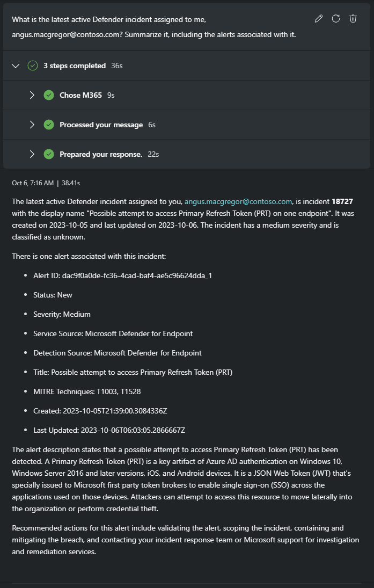Click green check beside 3 steps completed
Image resolution: width=374 pixels, height=588 pixels.
[33, 66]
